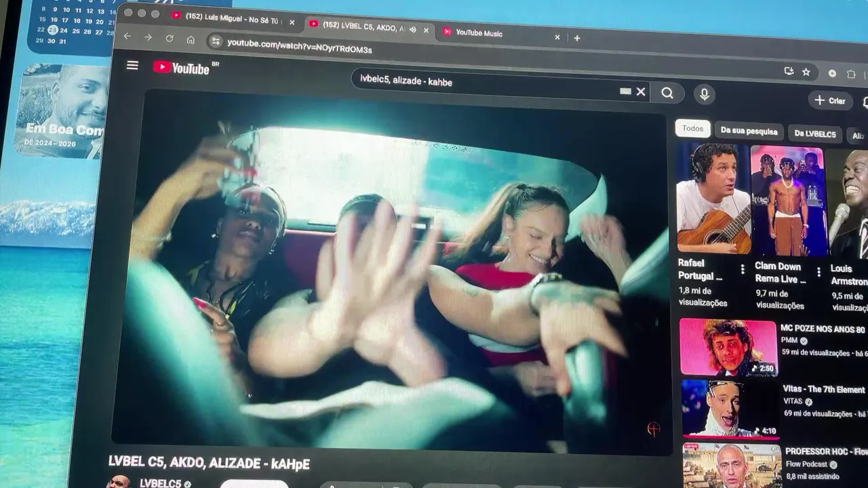The image size is (868, 488).
Task: Open the YouTube hamburger guide menu
Action: click(132, 65)
